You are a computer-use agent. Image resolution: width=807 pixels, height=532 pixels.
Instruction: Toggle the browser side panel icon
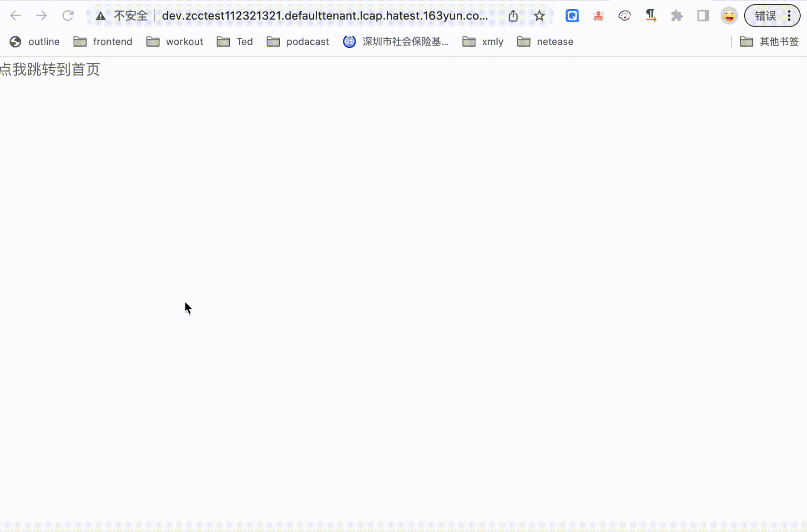(x=703, y=16)
